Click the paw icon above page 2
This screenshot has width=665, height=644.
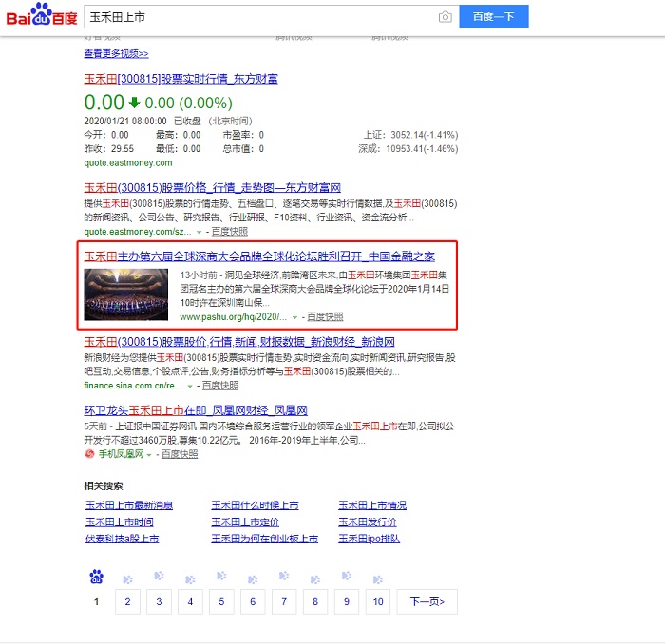click(x=127, y=579)
